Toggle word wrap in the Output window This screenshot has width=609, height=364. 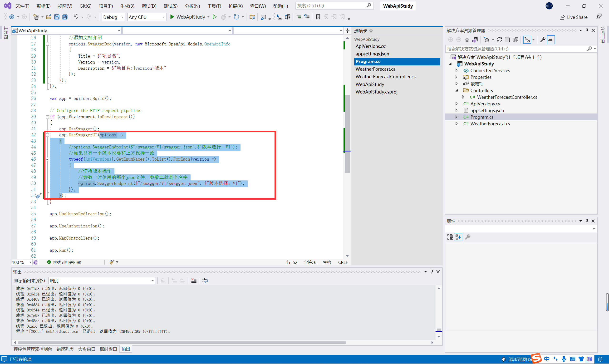[x=205, y=280]
